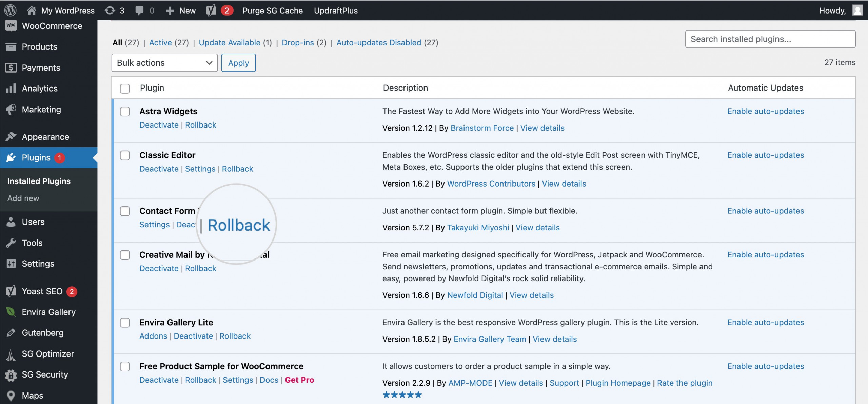The image size is (868, 404).
Task: Filter by Auto-updates Disabled
Action: [x=379, y=42]
